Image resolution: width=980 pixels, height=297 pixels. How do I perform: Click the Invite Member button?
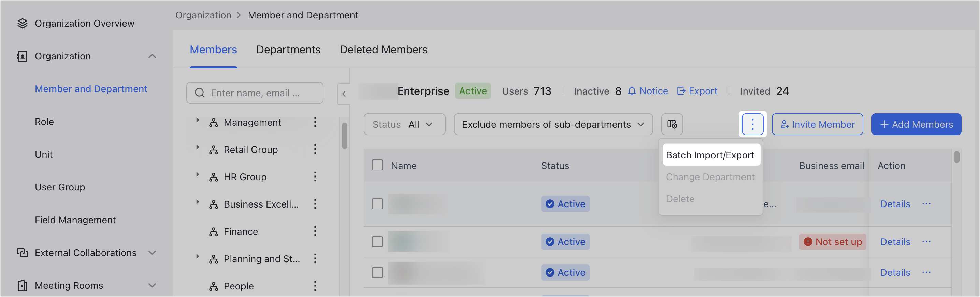(x=817, y=125)
